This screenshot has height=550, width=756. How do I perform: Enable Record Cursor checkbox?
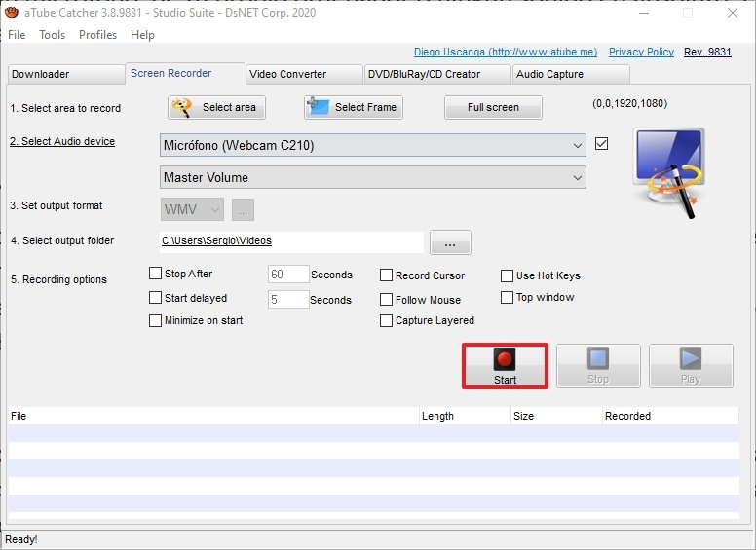point(386,275)
